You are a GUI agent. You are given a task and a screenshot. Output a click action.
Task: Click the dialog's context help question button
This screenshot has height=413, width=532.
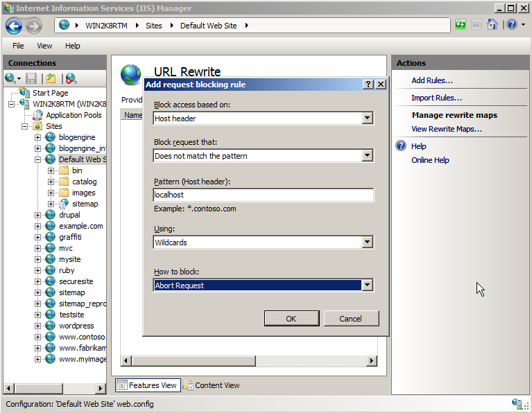(368, 85)
